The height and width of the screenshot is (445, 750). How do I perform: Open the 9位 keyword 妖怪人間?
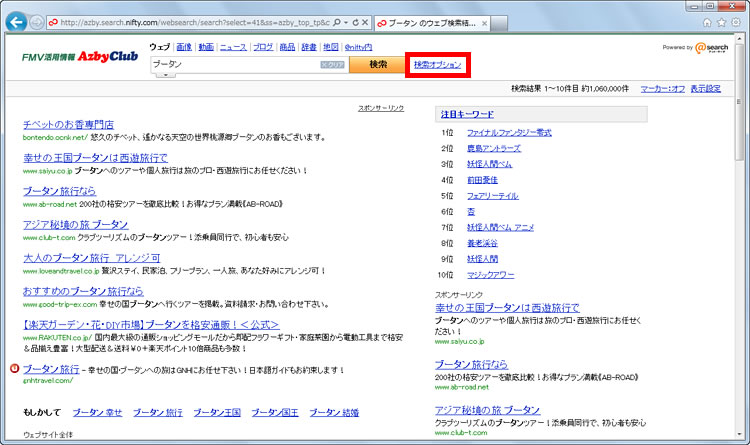[x=482, y=259]
